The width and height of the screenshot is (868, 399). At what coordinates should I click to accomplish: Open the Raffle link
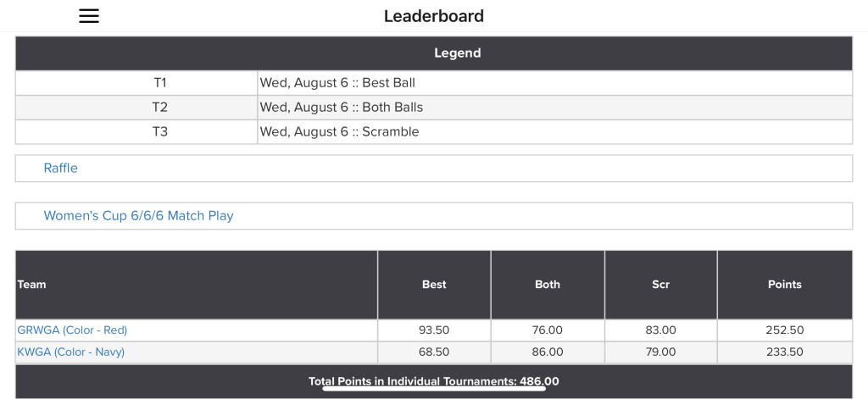click(x=61, y=169)
